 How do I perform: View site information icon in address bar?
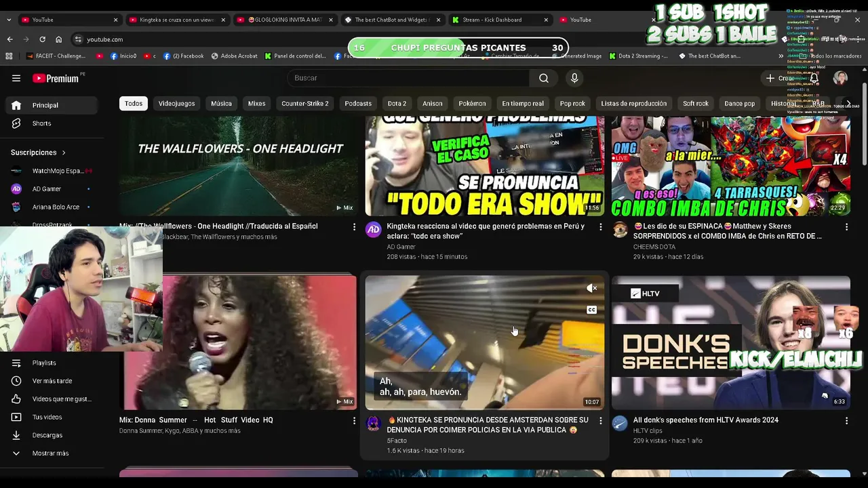click(x=78, y=39)
